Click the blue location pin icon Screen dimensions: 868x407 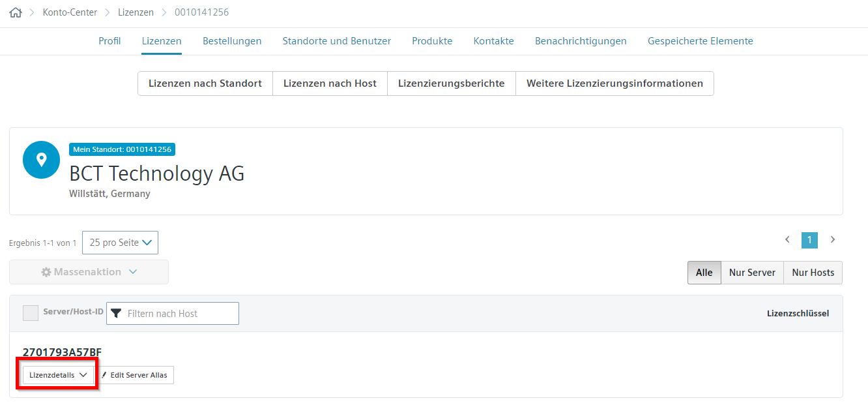pos(41,159)
